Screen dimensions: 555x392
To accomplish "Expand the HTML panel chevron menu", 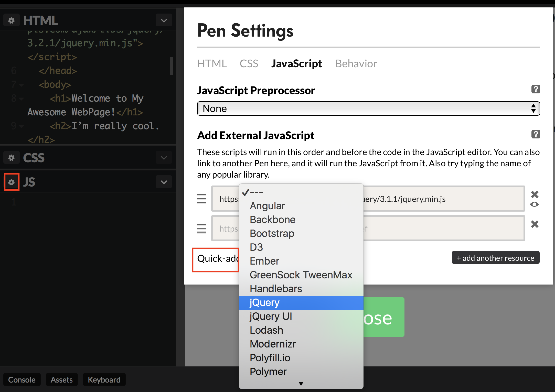I will click(164, 20).
